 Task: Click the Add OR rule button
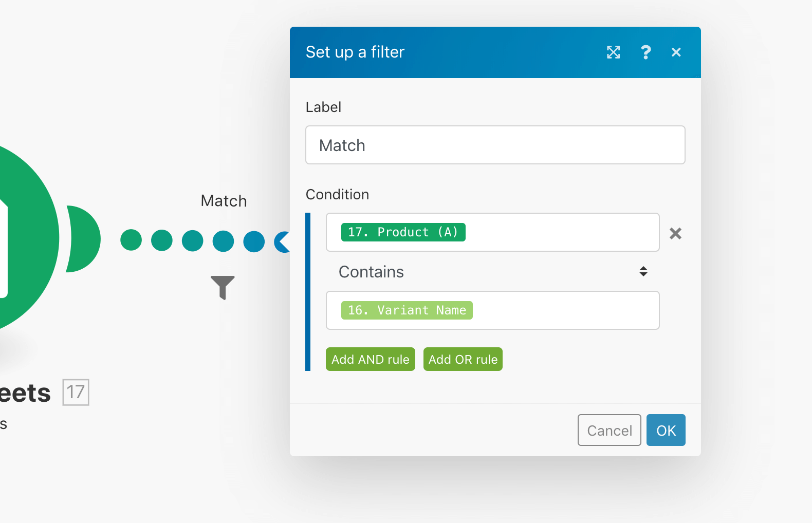(463, 360)
